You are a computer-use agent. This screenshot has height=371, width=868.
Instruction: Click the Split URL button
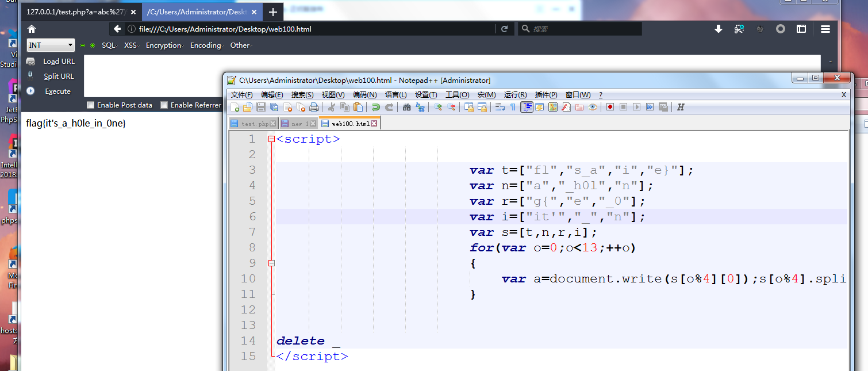[59, 77]
